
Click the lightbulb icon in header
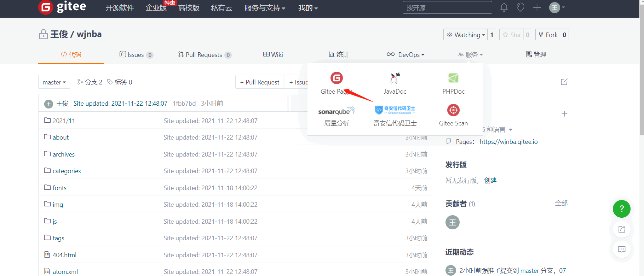520,7
